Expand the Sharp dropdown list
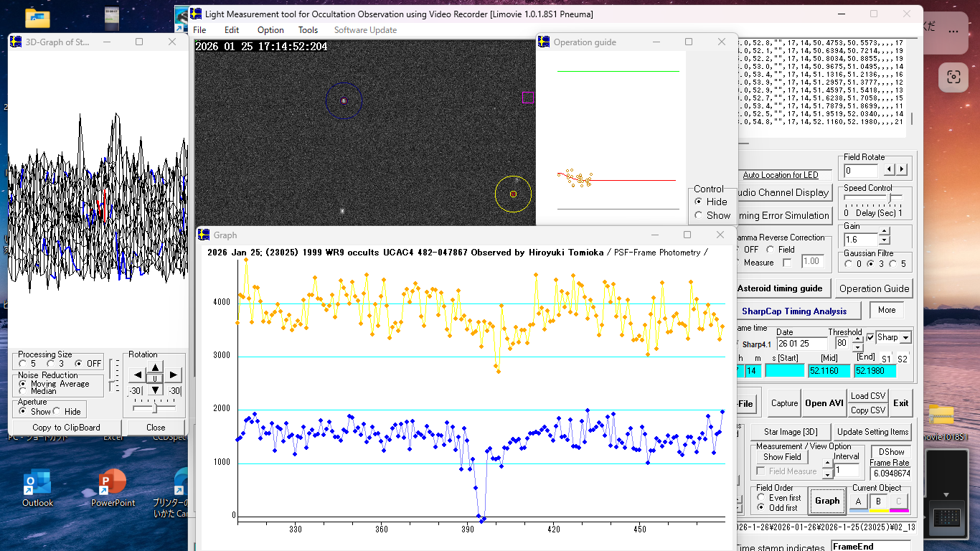 tap(905, 337)
